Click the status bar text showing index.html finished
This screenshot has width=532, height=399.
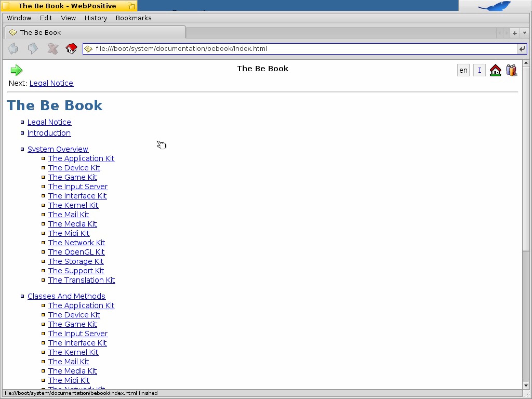tap(81, 393)
